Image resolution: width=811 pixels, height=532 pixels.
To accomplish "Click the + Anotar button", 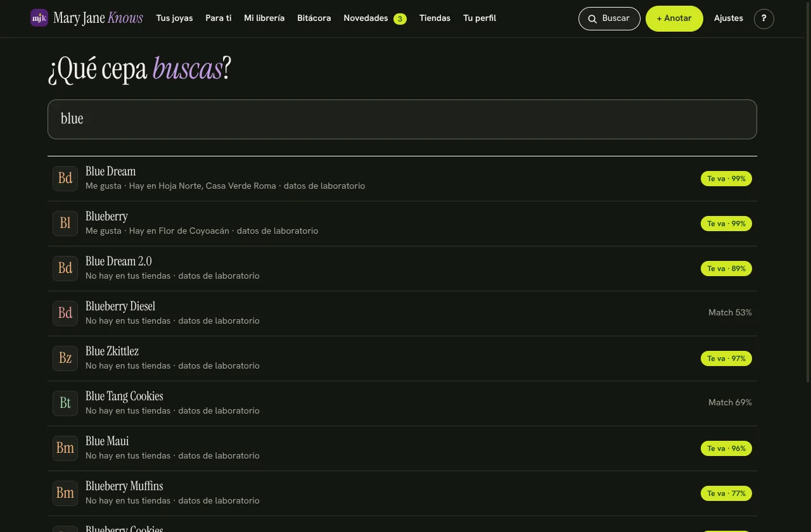I will 674,18.
